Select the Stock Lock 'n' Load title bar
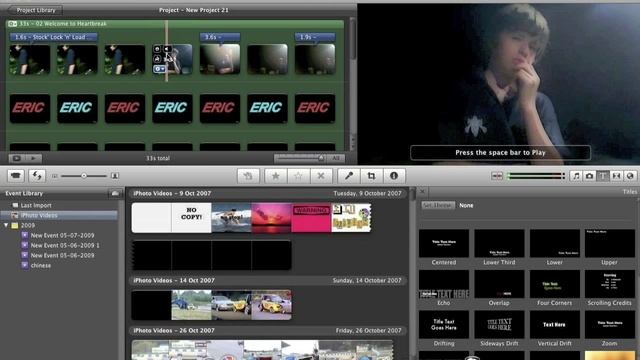Screen dimensions: 640x360 pyautogui.click(x=53, y=37)
